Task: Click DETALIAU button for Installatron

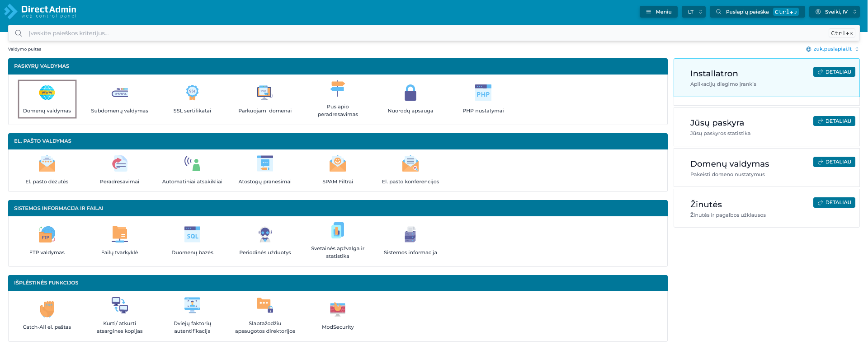Action: pyautogui.click(x=834, y=72)
